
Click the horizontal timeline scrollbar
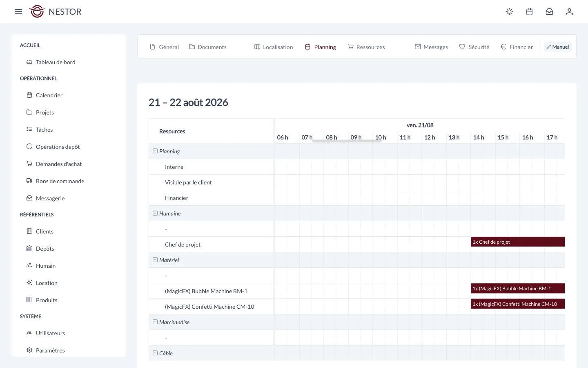pyautogui.click(x=347, y=141)
